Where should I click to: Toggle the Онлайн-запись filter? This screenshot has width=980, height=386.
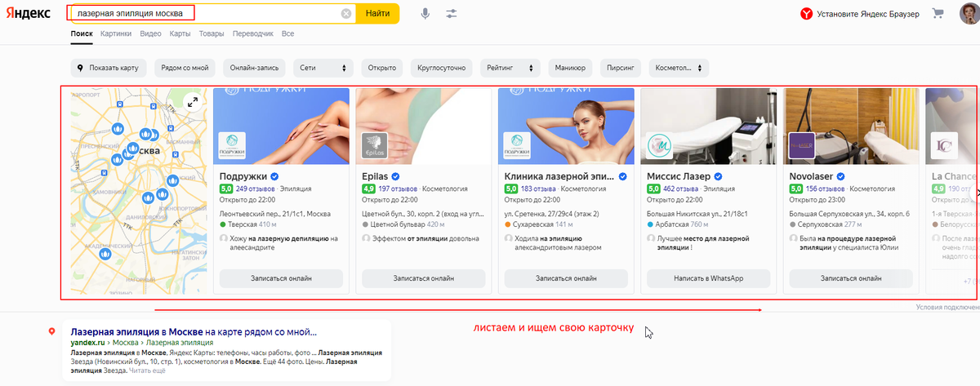(x=255, y=68)
